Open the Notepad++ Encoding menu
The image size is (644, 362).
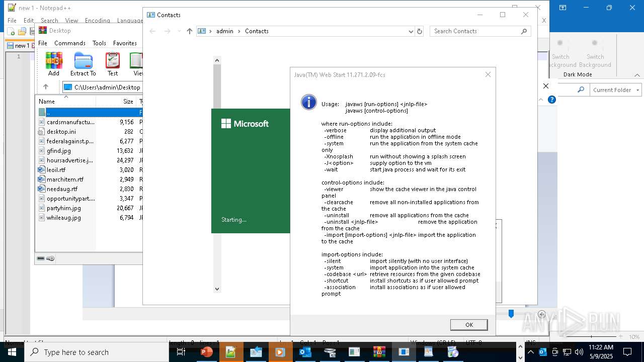coord(97,21)
